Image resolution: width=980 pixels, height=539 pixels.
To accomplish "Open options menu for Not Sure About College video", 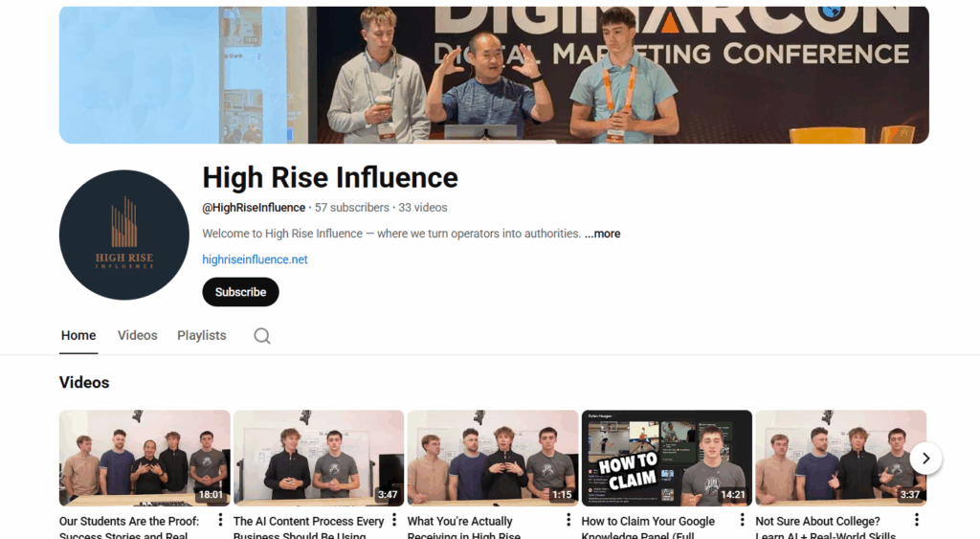I will [916, 520].
